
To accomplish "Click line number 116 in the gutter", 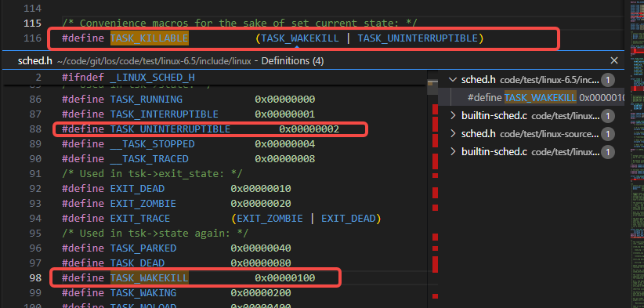I will coord(33,38).
